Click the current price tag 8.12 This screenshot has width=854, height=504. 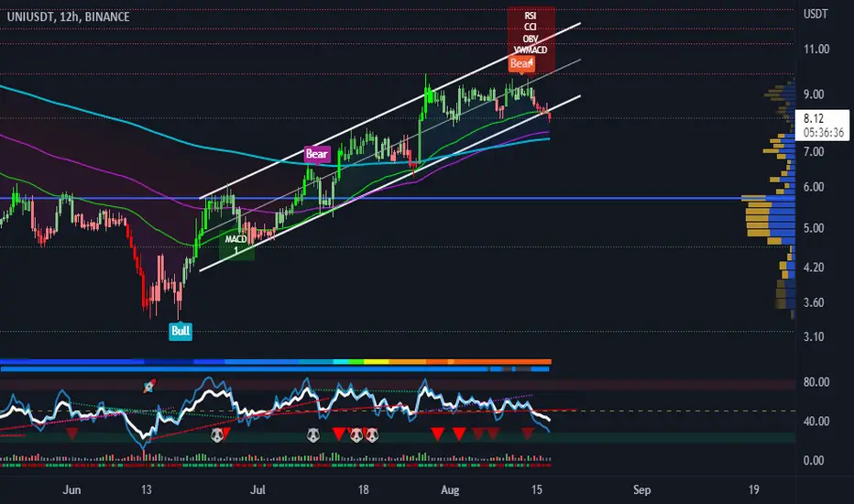click(x=814, y=118)
